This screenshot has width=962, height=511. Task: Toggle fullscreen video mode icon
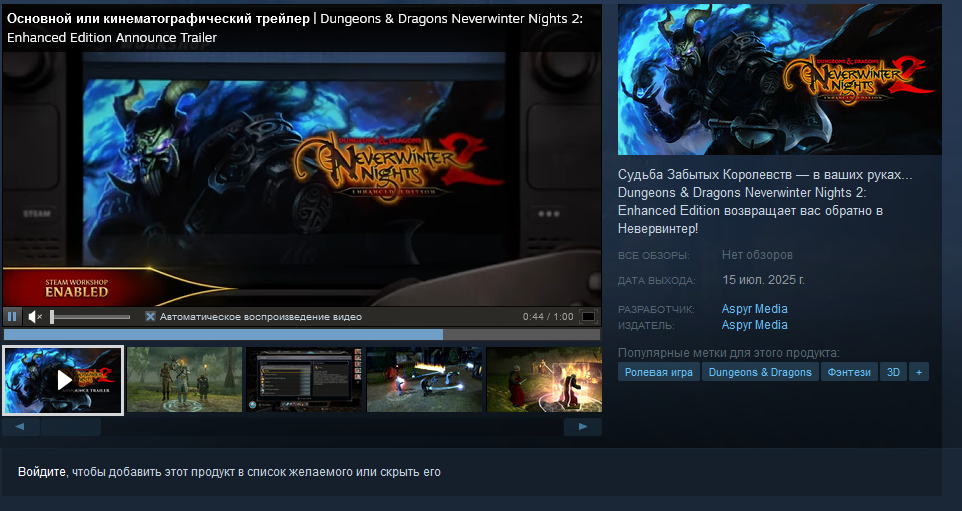[588, 317]
